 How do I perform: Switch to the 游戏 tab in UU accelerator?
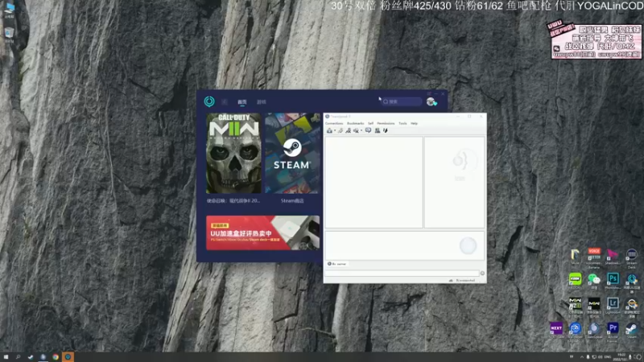[261, 102]
